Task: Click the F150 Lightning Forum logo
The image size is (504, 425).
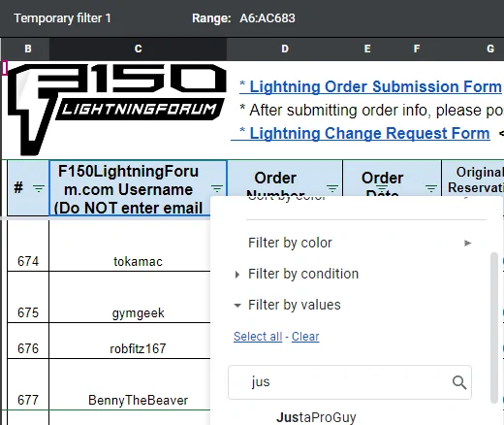Action: tap(116, 109)
